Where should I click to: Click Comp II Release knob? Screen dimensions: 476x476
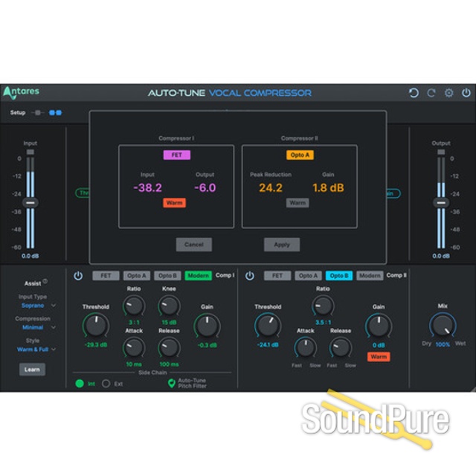tap(341, 348)
